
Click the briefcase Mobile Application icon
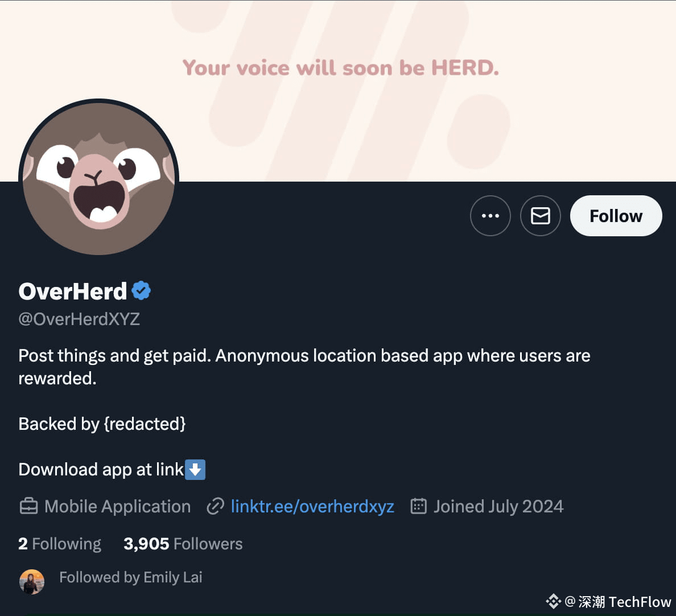[x=29, y=507]
